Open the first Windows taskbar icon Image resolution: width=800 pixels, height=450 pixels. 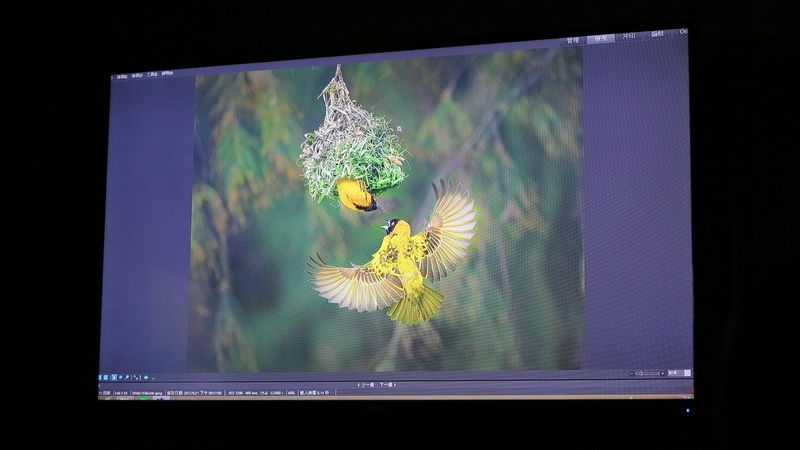[x=107, y=397]
